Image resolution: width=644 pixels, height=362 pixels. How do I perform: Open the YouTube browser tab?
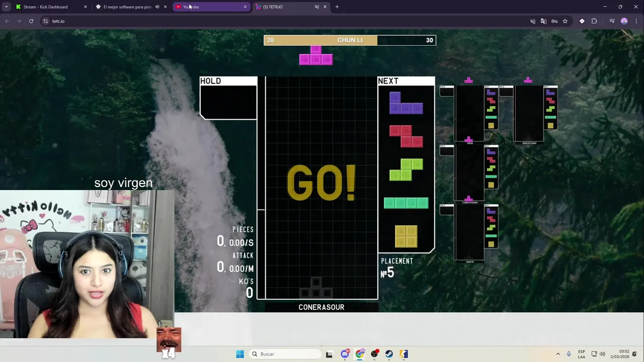211,7
